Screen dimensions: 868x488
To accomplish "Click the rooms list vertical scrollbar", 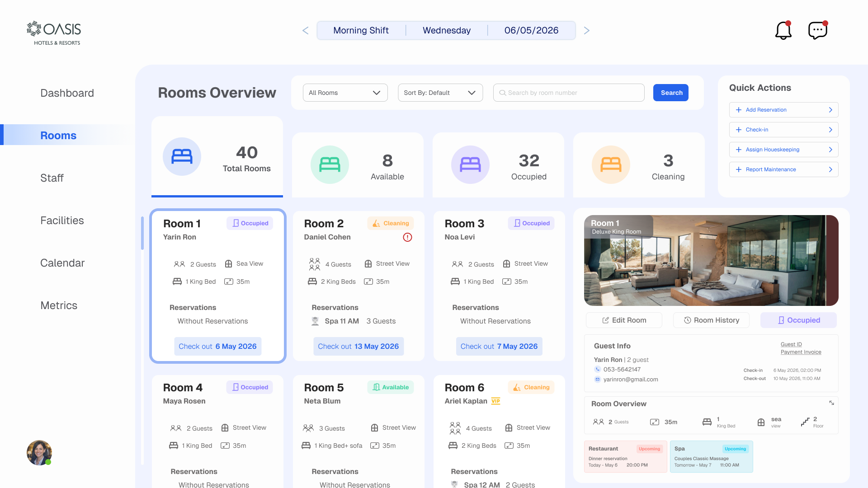I will (x=142, y=233).
